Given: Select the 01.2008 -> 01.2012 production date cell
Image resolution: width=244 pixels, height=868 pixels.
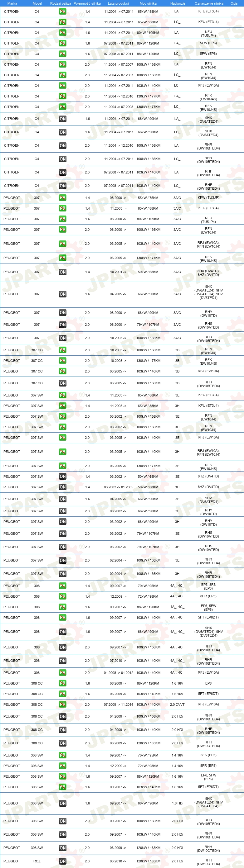Looking at the screenshot, I should click(x=119, y=672).
